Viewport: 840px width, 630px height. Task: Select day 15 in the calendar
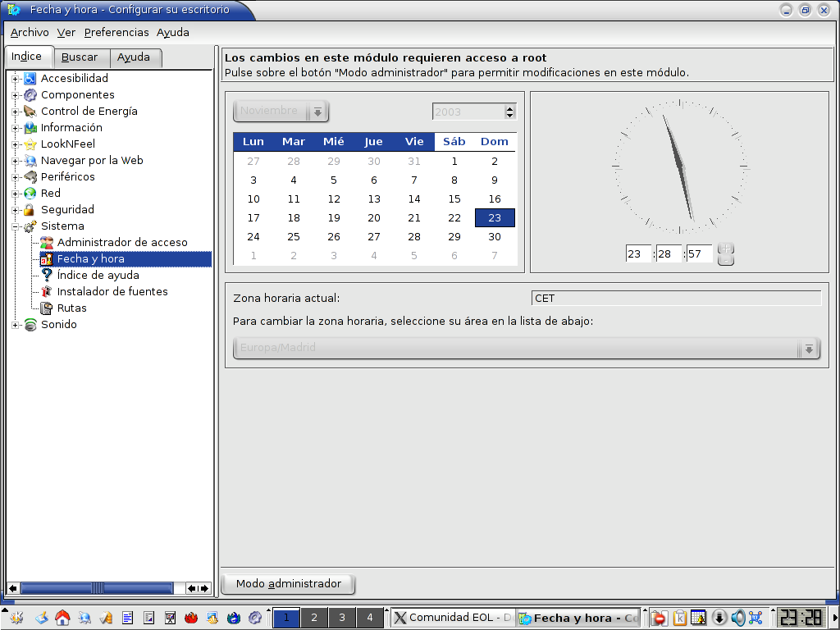(x=454, y=199)
